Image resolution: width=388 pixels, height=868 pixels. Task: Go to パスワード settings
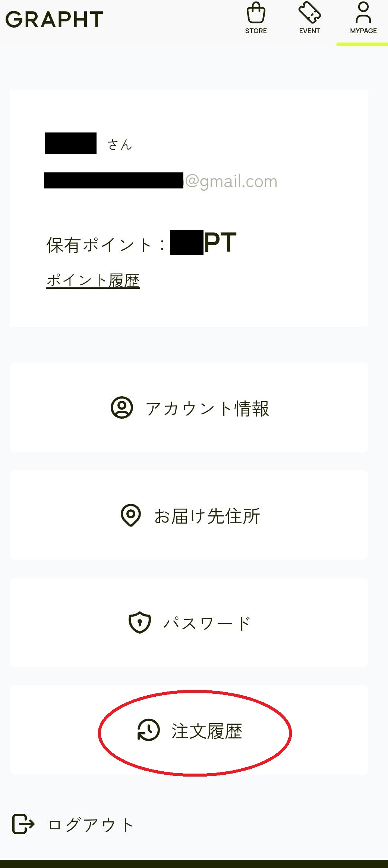point(207,623)
